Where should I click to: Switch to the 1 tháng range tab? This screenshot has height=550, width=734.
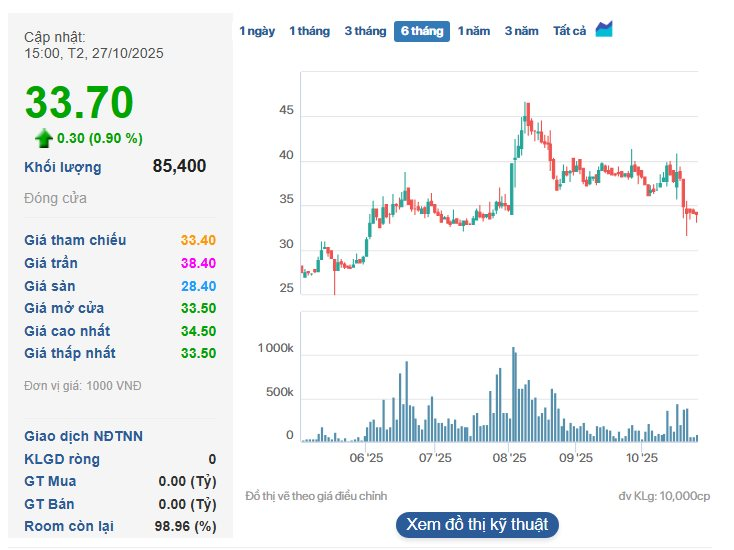pos(309,31)
